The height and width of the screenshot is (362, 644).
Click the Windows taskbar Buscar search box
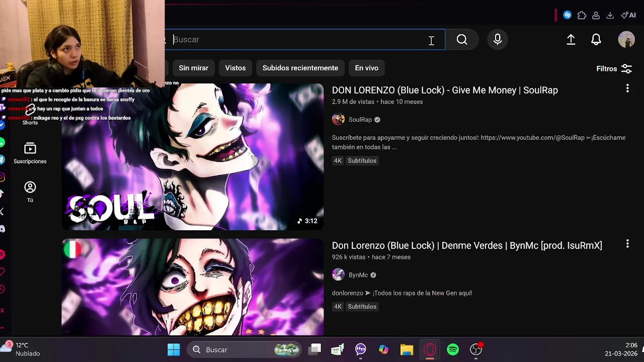coord(245,349)
